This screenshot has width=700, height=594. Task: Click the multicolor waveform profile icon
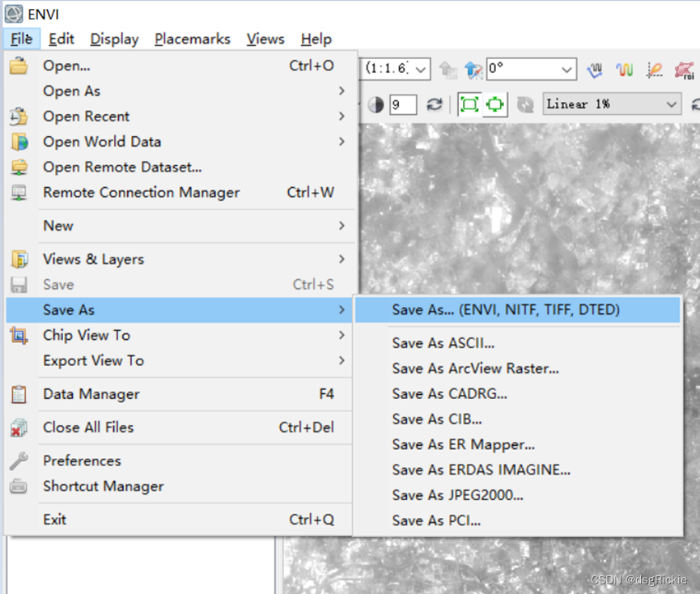pyautogui.click(x=624, y=70)
